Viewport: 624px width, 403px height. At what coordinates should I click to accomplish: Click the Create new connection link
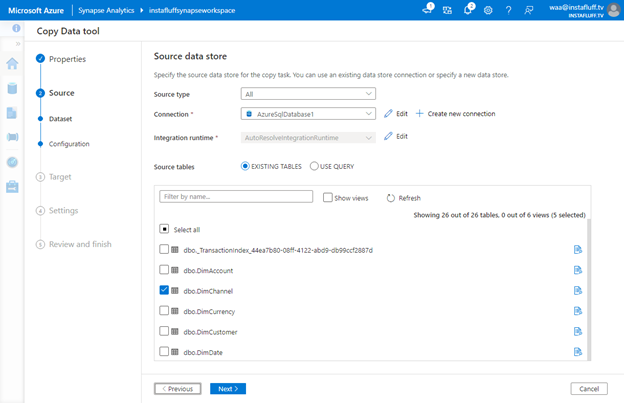(x=461, y=114)
